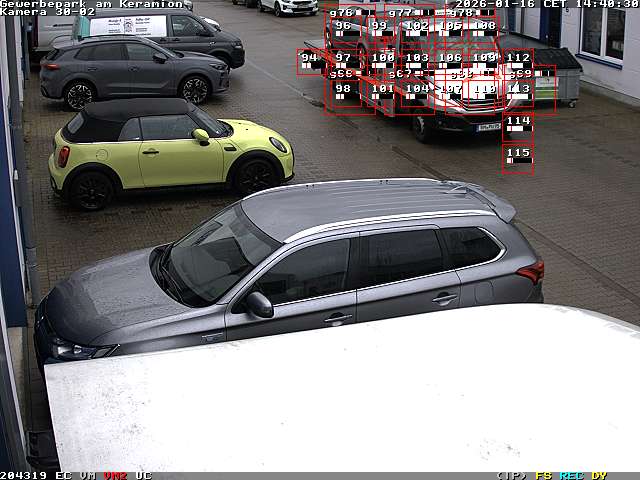
Task: Click the 204319 counter at bottom left
Action: pyautogui.click(x=24, y=475)
